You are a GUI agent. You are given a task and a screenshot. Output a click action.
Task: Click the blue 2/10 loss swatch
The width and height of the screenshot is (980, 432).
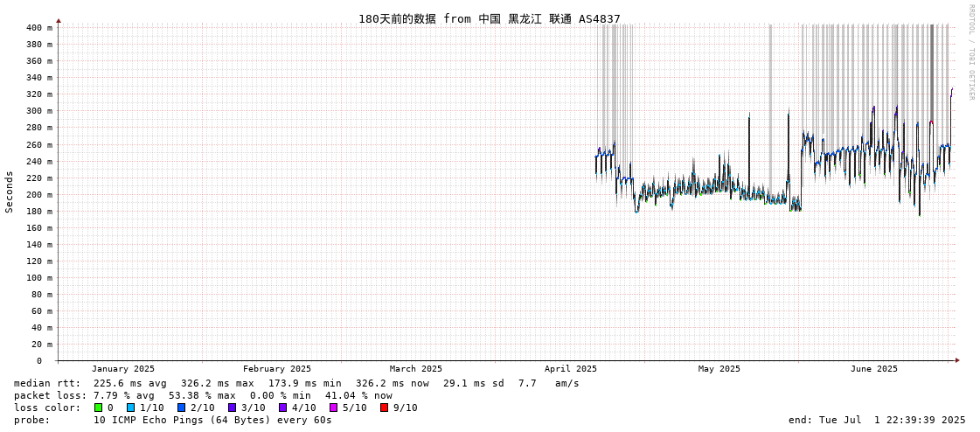click(x=181, y=408)
